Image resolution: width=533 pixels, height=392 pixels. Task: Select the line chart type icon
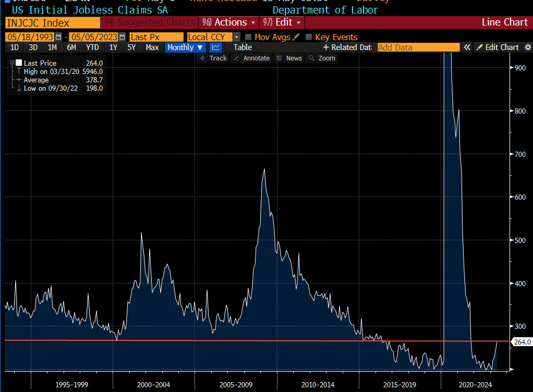pos(215,47)
